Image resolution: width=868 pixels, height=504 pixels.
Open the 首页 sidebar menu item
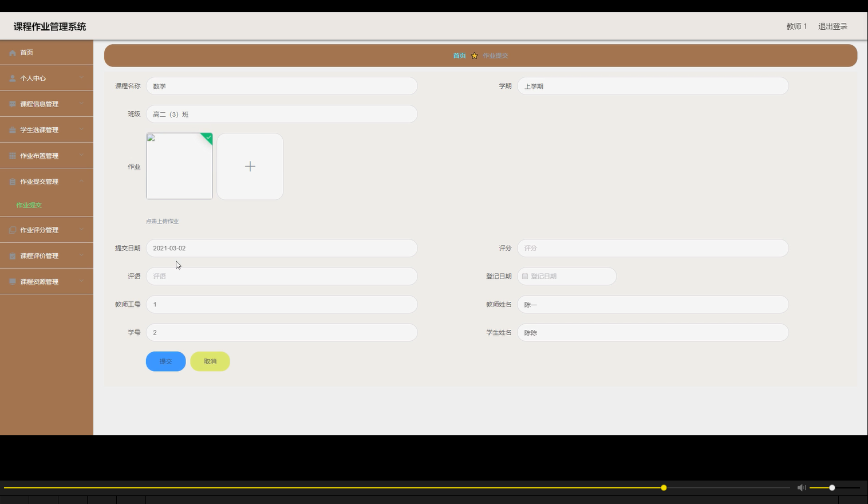[46, 52]
